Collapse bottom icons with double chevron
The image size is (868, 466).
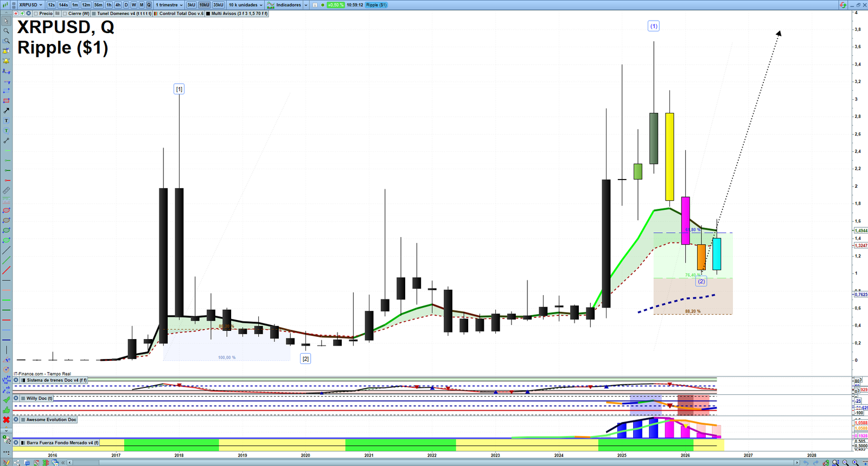(63, 463)
